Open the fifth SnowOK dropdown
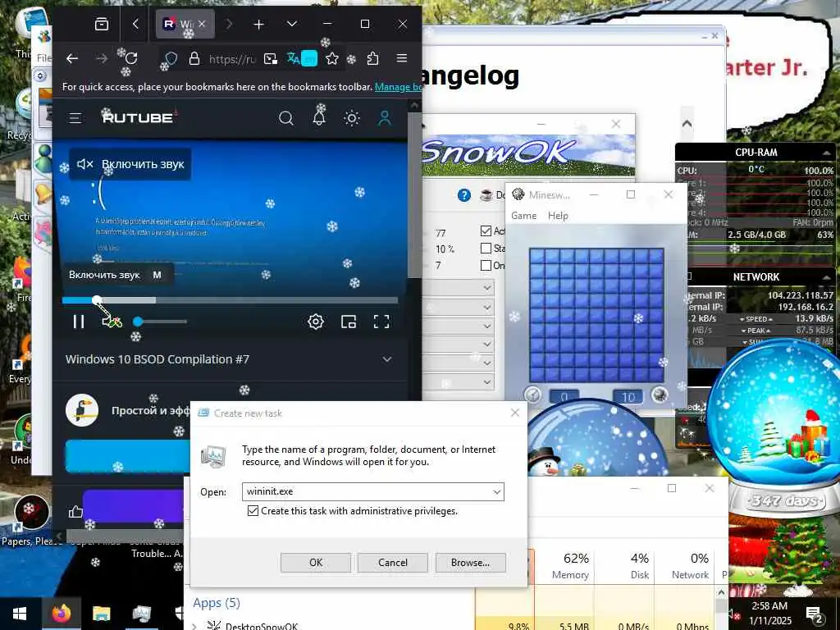Viewport: 840px width, 630px height. click(458, 363)
